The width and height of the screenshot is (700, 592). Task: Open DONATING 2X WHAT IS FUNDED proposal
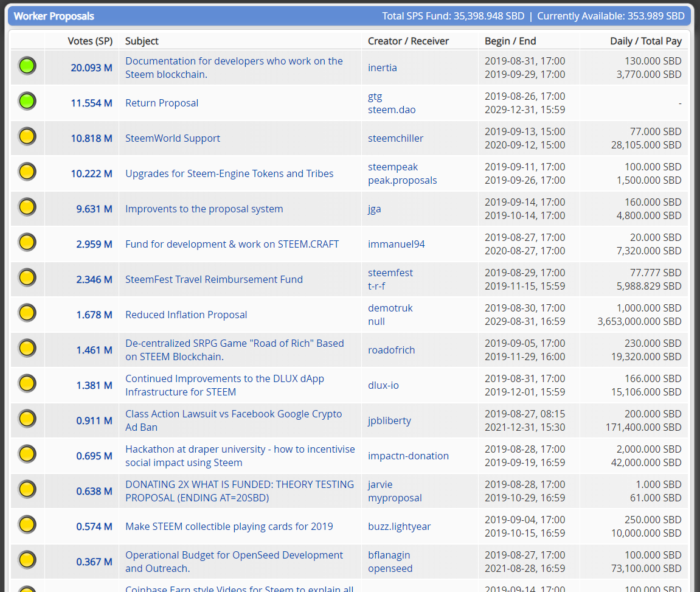(x=240, y=491)
